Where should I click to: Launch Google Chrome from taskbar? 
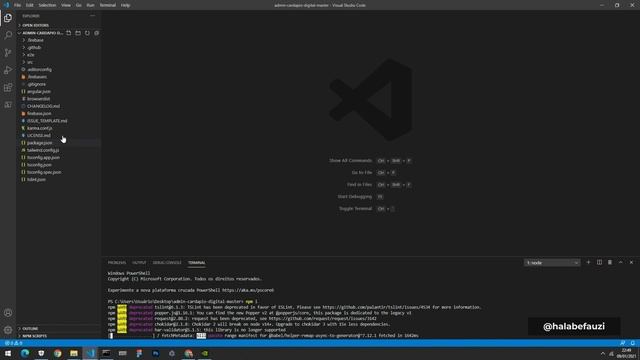coord(58,353)
